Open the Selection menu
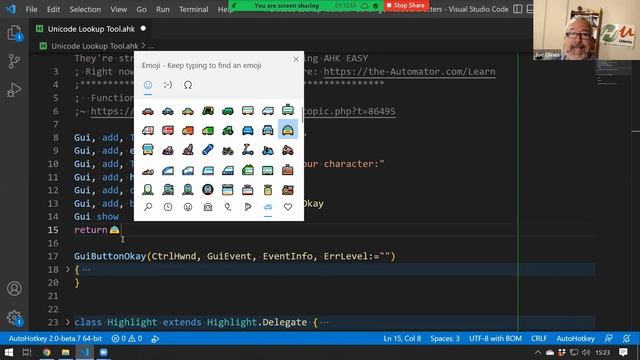640x360 pixels. click(85, 9)
